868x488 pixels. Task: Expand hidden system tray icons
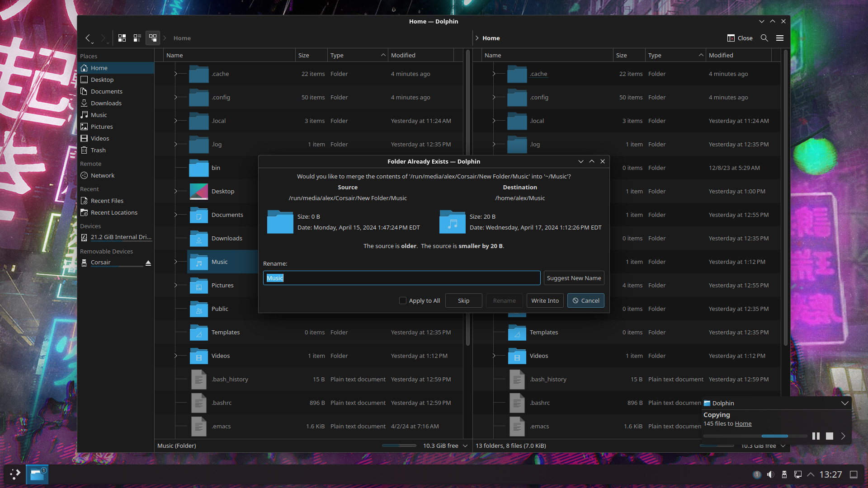pyautogui.click(x=811, y=474)
